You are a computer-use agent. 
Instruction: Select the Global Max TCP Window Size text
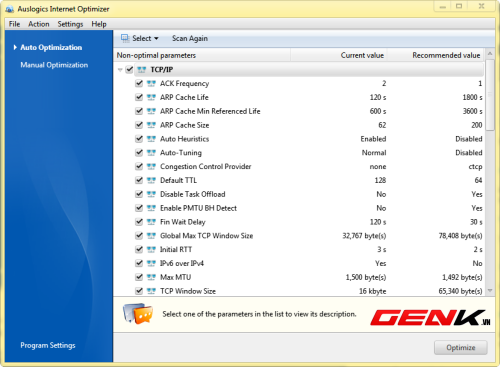tap(206, 236)
